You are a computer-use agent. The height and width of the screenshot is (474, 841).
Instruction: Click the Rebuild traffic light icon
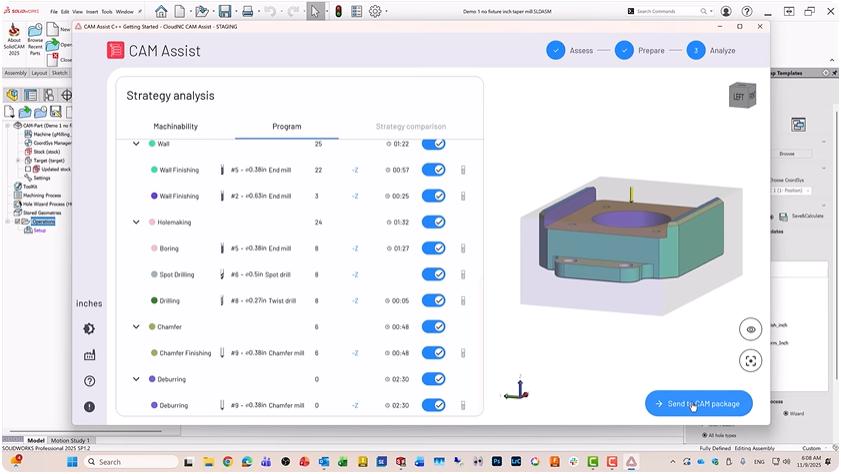(338, 11)
